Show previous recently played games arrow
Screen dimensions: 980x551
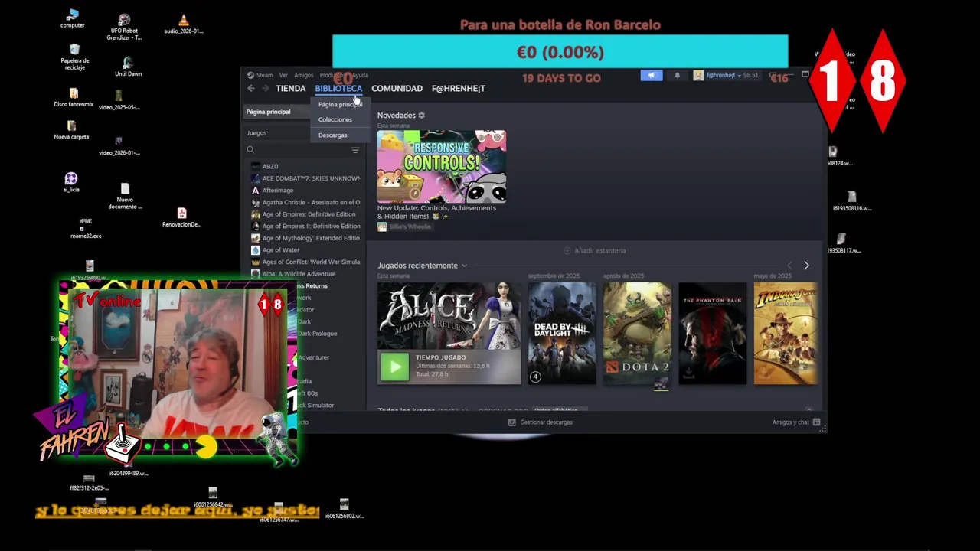789,266
